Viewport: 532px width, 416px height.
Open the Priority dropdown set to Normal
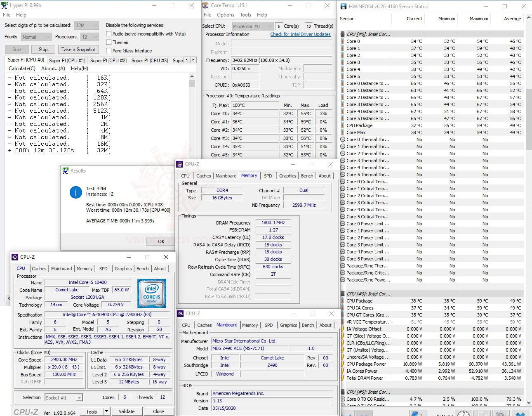tap(36, 37)
